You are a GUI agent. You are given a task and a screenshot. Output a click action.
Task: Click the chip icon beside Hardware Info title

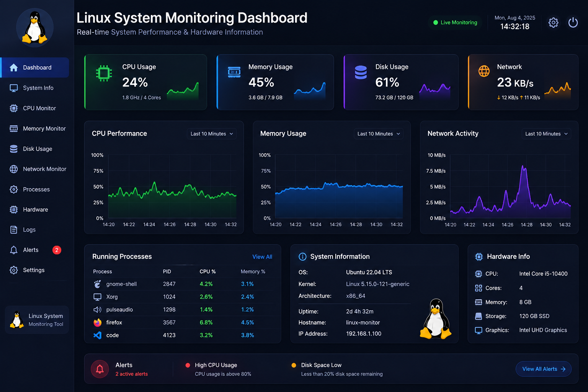pos(479,256)
